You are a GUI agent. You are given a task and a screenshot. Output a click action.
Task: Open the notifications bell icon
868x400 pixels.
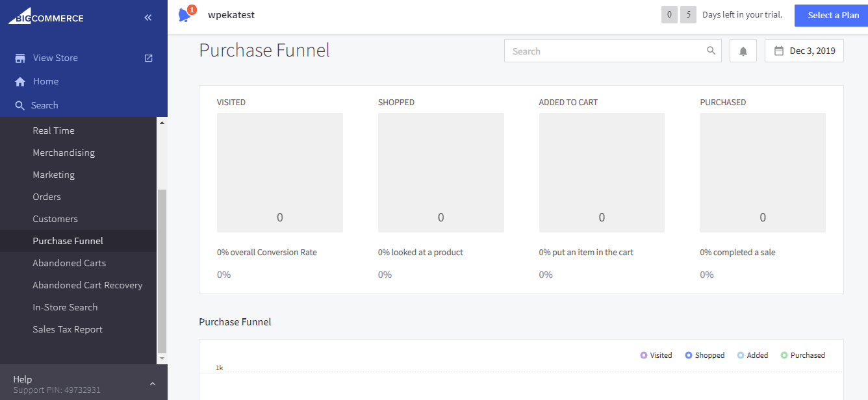[x=743, y=51]
